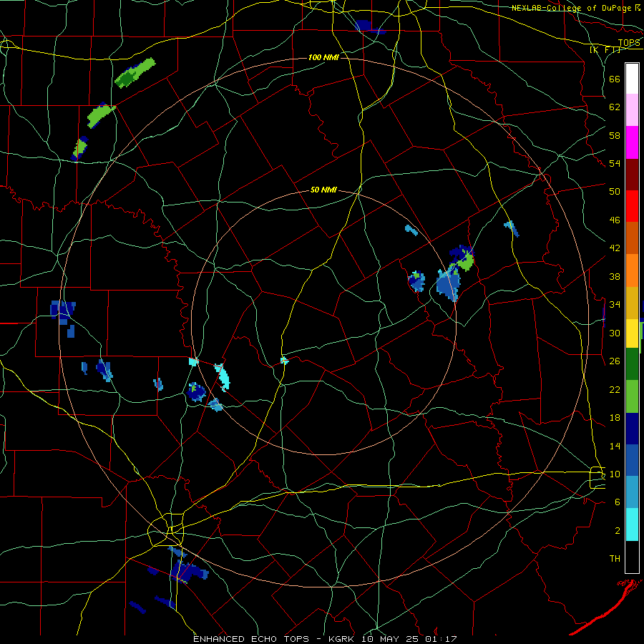Viewport: 644px width, 644px height.
Task: Click the dark green legend band
Action: (632, 364)
